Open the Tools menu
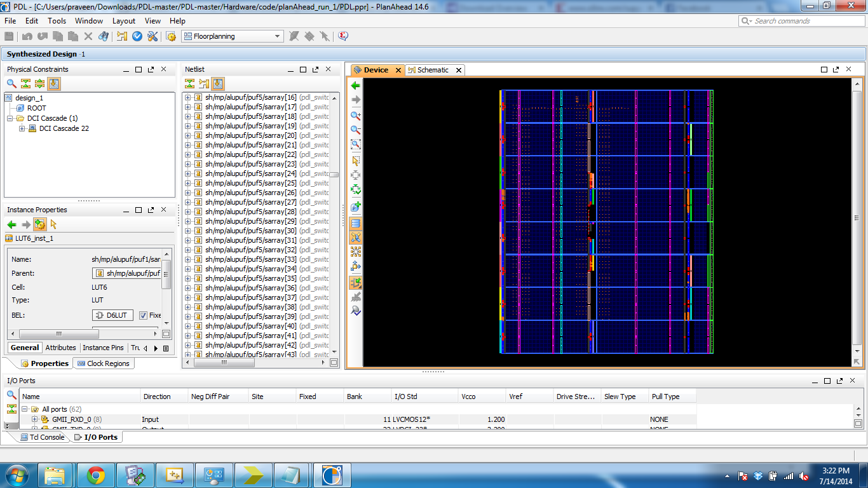This screenshot has width=868, height=488. click(57, 21)
